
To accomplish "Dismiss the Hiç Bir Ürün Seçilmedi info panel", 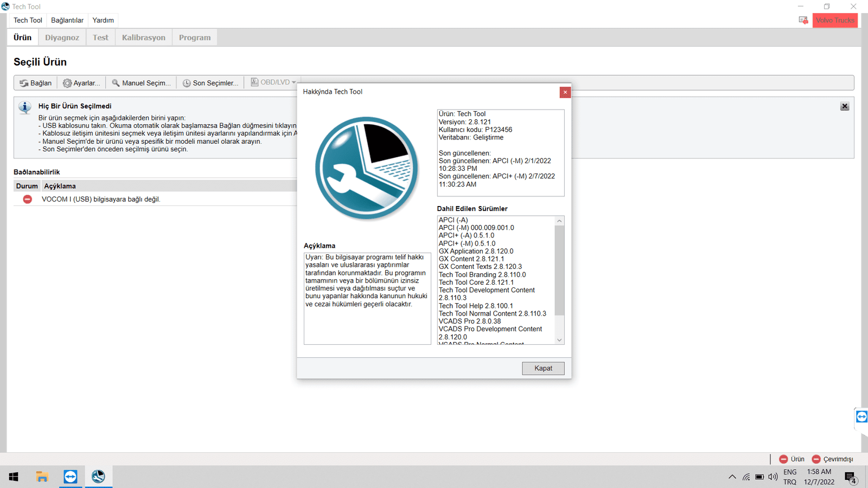I will (844, 106).
